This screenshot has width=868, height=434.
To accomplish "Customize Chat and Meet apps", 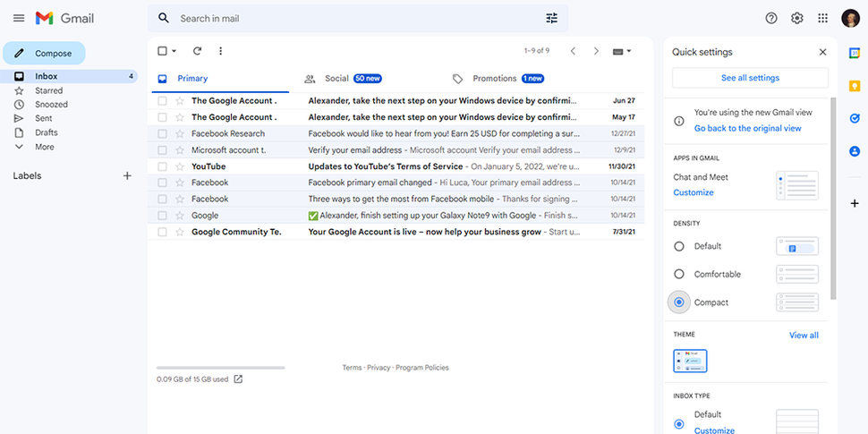I will coord(694,192).
